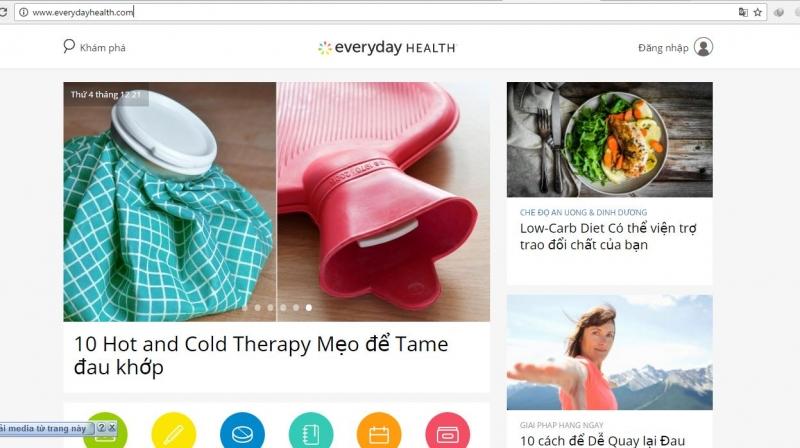
Task: Reload the page with the refresh icon
Action: click(3, 12)
